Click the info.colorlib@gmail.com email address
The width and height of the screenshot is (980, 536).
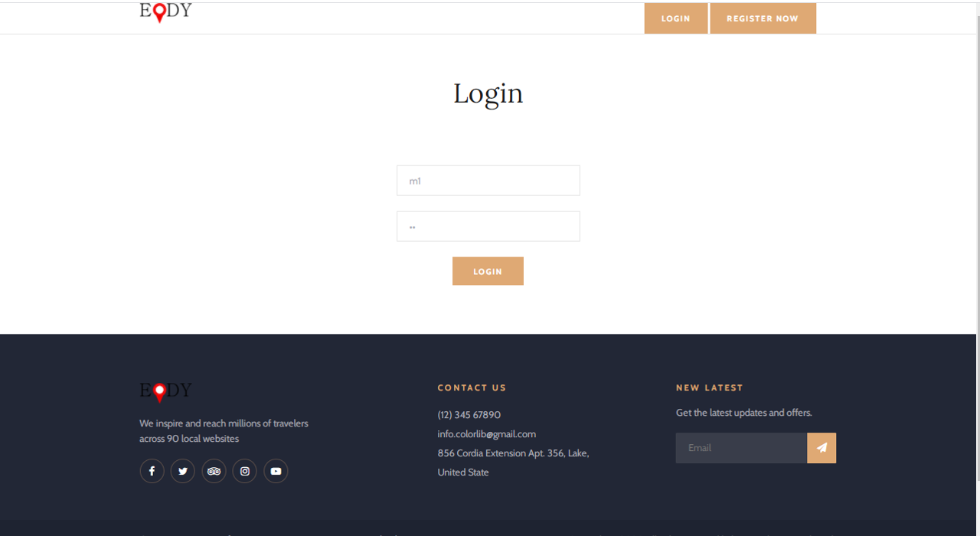point(486,434)
